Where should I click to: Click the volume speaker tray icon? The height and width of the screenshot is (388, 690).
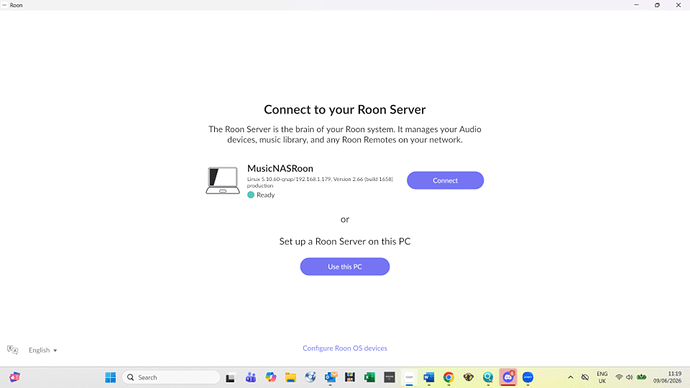(629, 377)
